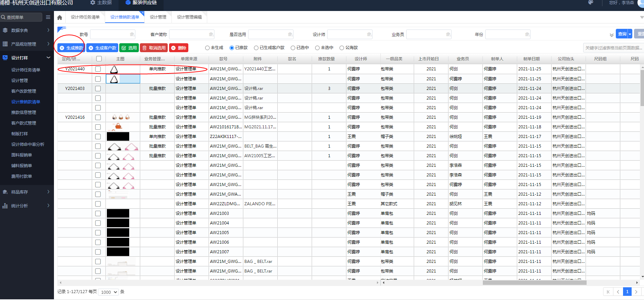Image resolution: width=644 pixels, height=301 pixels.
Task: Click the blue flag icon above filters
Action: 62,29
